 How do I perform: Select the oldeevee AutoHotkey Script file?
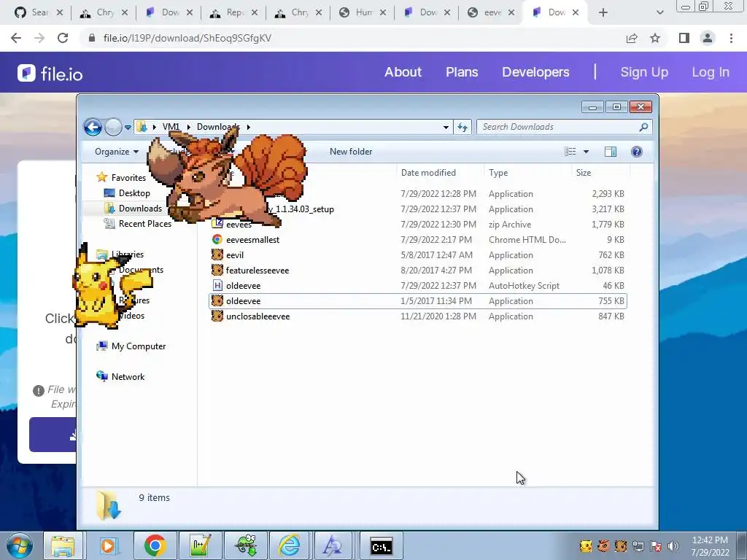pyautogui.click(x=418, y=285)
